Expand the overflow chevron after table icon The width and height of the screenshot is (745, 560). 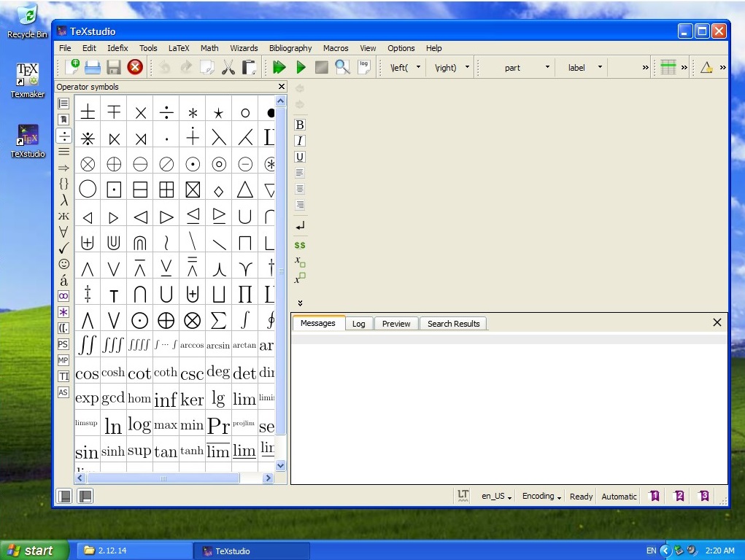[x=684, y=67]
